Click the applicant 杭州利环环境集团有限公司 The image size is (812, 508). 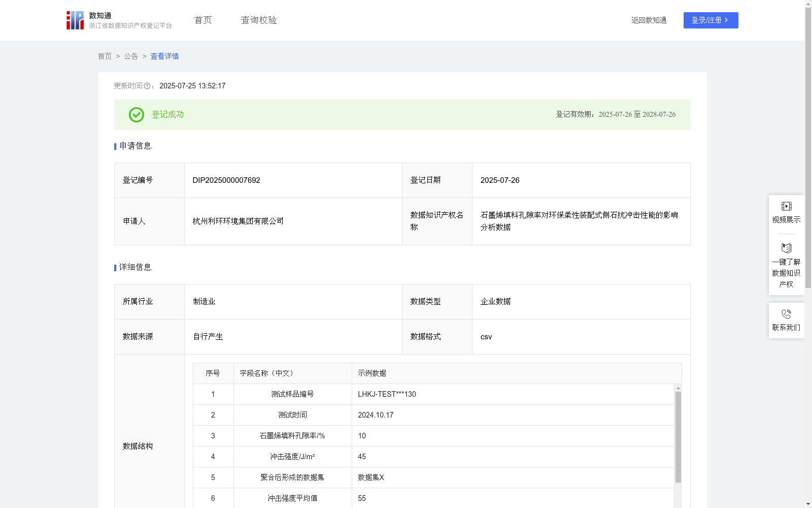(238, 221)
